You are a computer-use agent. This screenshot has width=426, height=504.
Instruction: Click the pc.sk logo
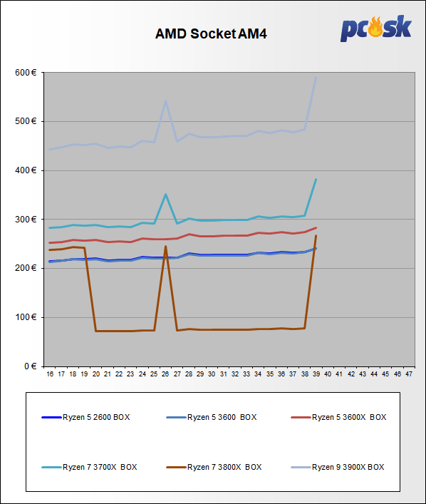tap(375, 29)
